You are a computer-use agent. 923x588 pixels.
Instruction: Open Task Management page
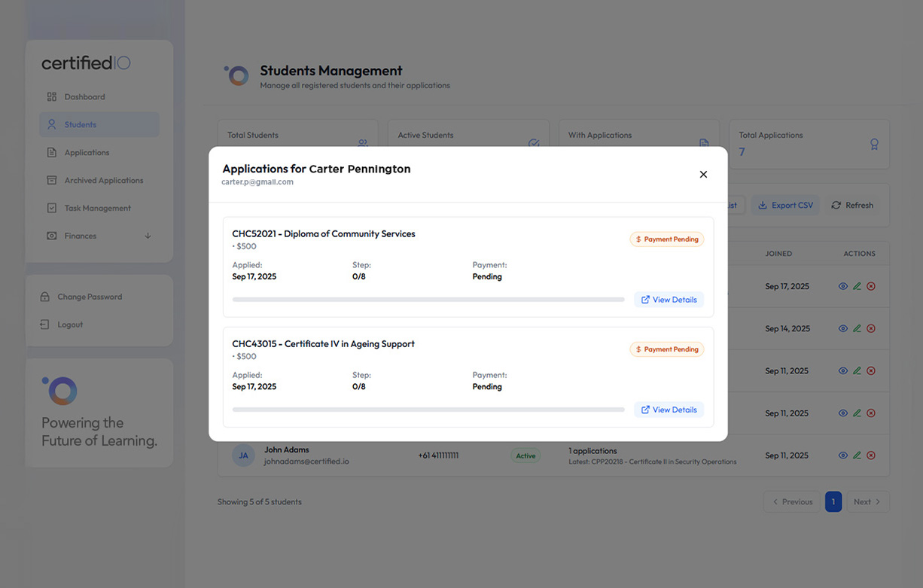click(97, 209)
